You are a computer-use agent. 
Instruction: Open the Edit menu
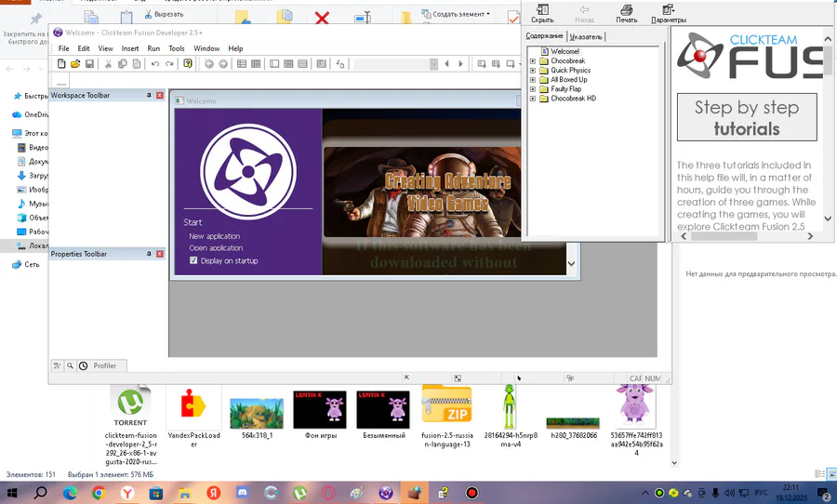[84, 48]
